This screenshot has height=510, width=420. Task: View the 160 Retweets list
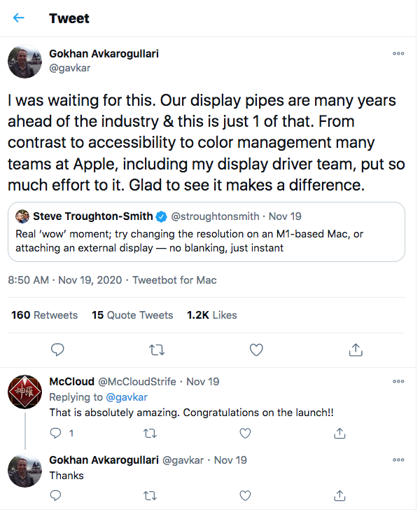(x=45, y=315)
